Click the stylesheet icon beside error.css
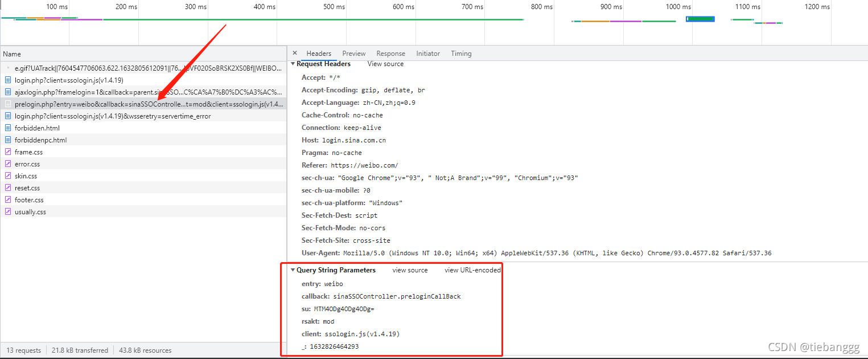This screenshot has width=868, height=359. (x=8, y=164)
